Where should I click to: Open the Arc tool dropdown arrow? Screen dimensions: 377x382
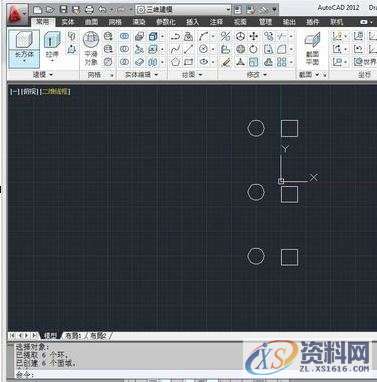212,36
